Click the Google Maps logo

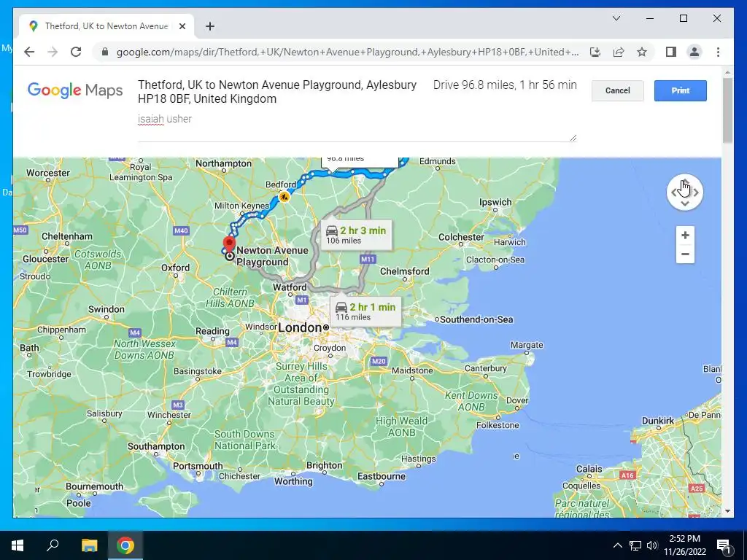tap(75, 90)
